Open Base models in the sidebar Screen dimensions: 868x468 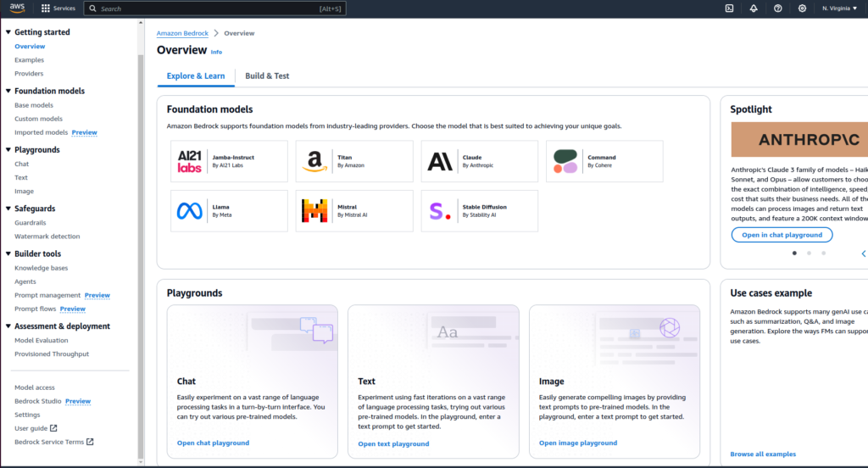(x=34, y=105)
